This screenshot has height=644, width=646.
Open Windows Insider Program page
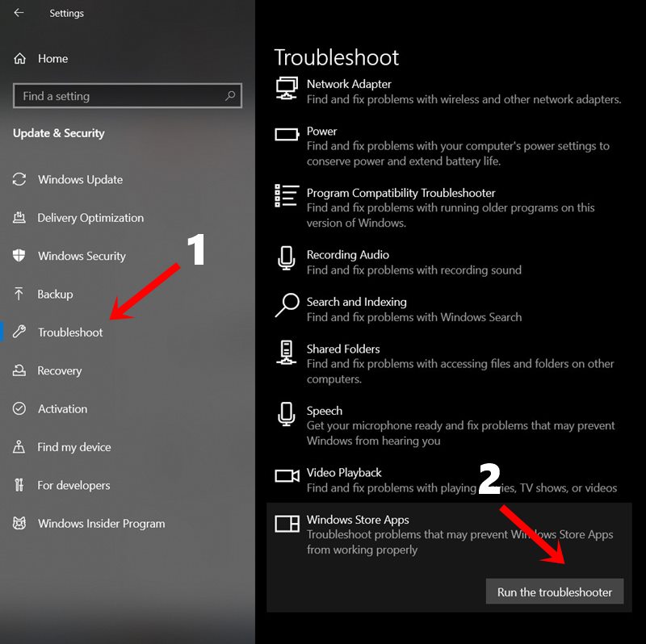coord(102,524)
